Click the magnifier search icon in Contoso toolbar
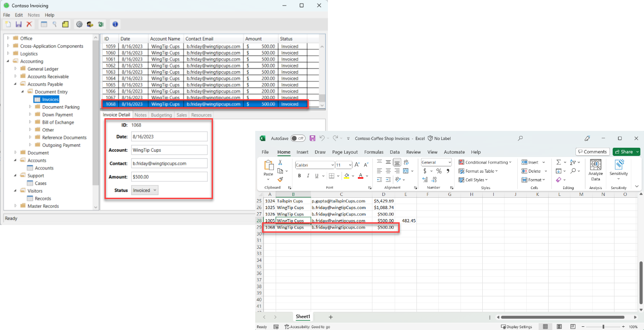 (x=54, y=25)
